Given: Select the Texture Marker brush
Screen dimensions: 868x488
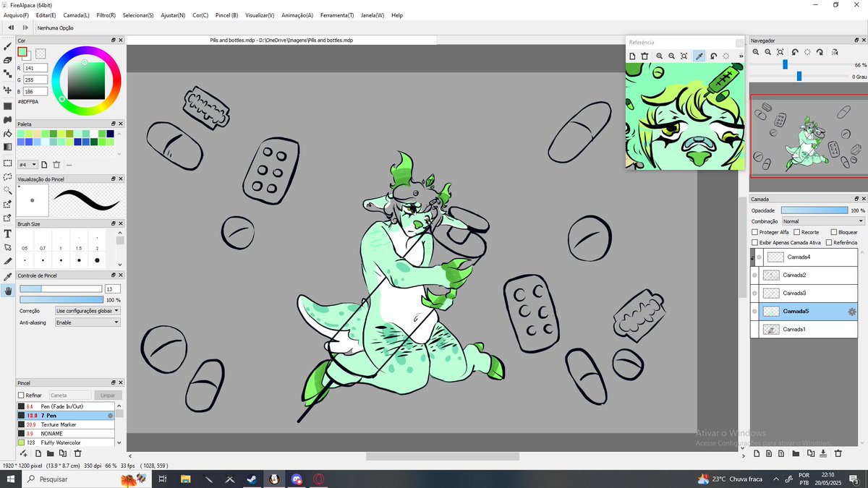Looking at the screenshot, I should tap(66, 424).
